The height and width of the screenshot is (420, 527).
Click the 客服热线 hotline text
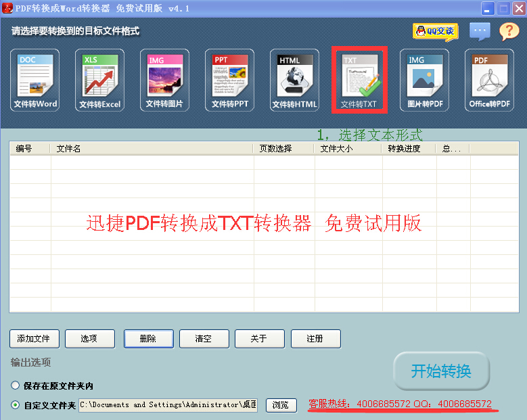pos(400,404)
